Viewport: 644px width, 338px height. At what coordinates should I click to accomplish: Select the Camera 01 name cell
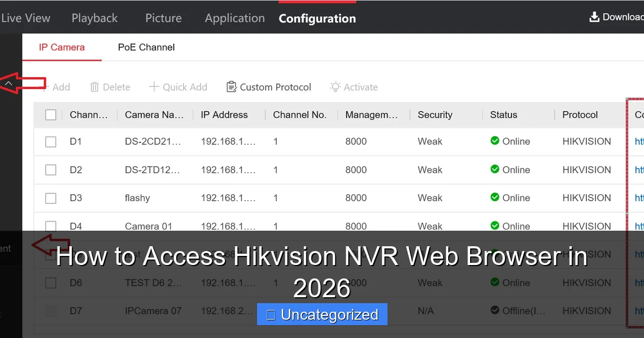(x=149, y=226)
